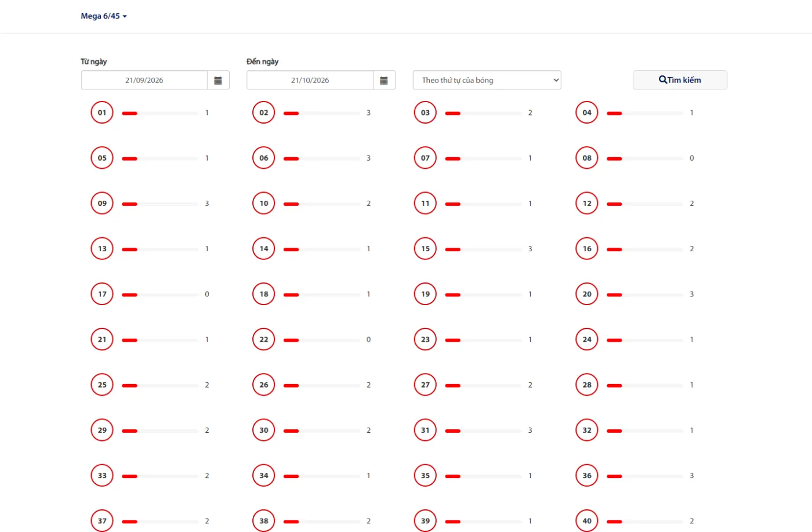Click the count value beside ball 16
Screen dimensions: 812x532
[691, 249]
